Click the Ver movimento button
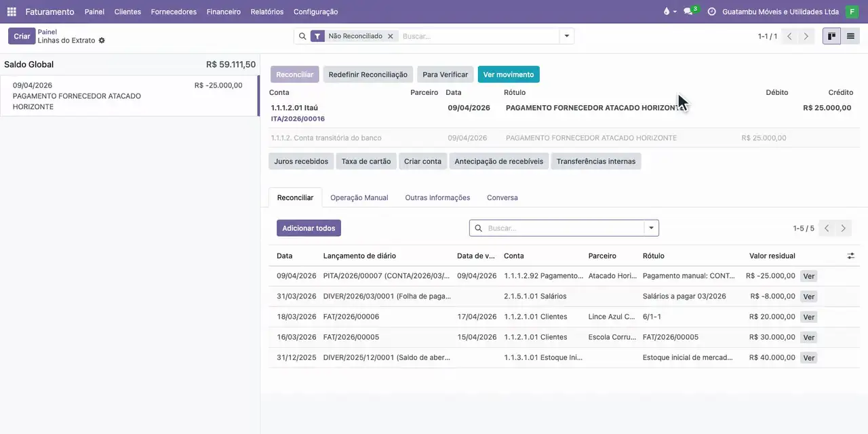 tap(509, 75)
